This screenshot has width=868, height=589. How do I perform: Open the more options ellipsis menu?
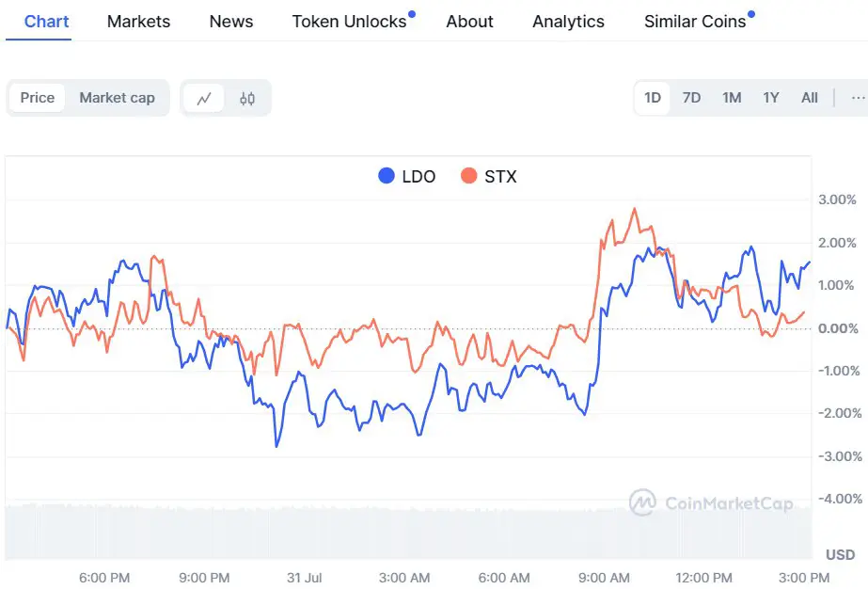pos(857,98)
